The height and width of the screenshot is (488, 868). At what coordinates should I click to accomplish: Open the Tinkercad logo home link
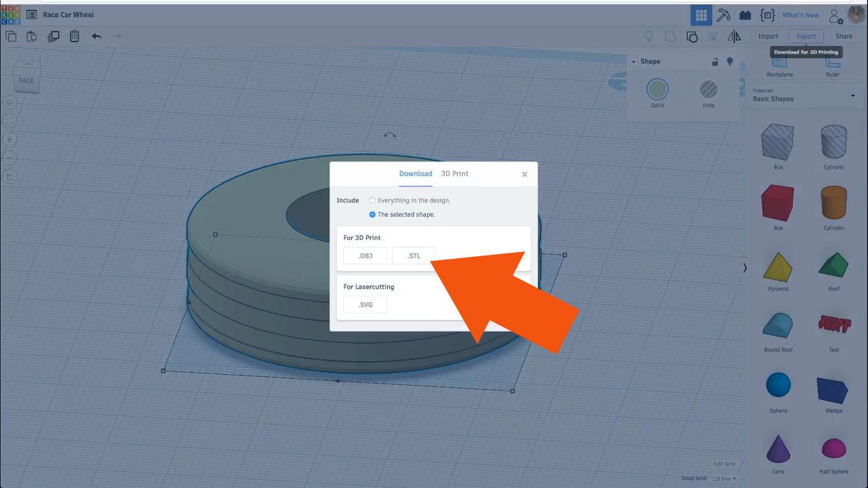click(11, 14)
